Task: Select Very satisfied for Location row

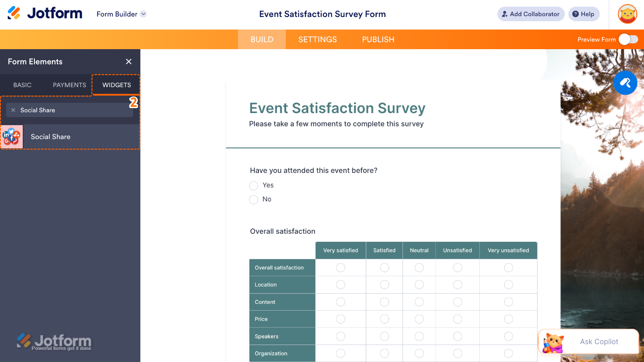Action: pyautogui.click(x=340, y=285)
